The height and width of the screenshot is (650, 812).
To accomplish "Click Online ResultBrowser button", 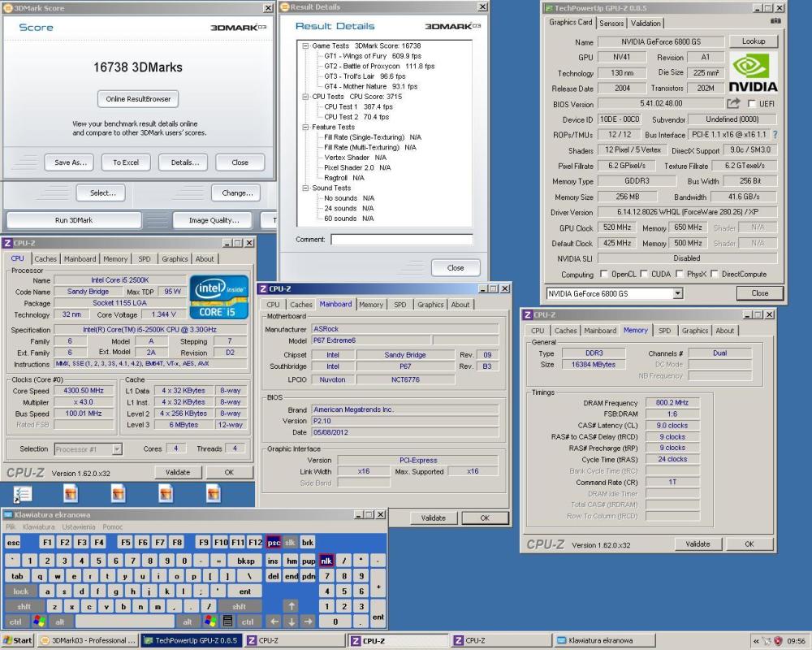I will 138,99.
